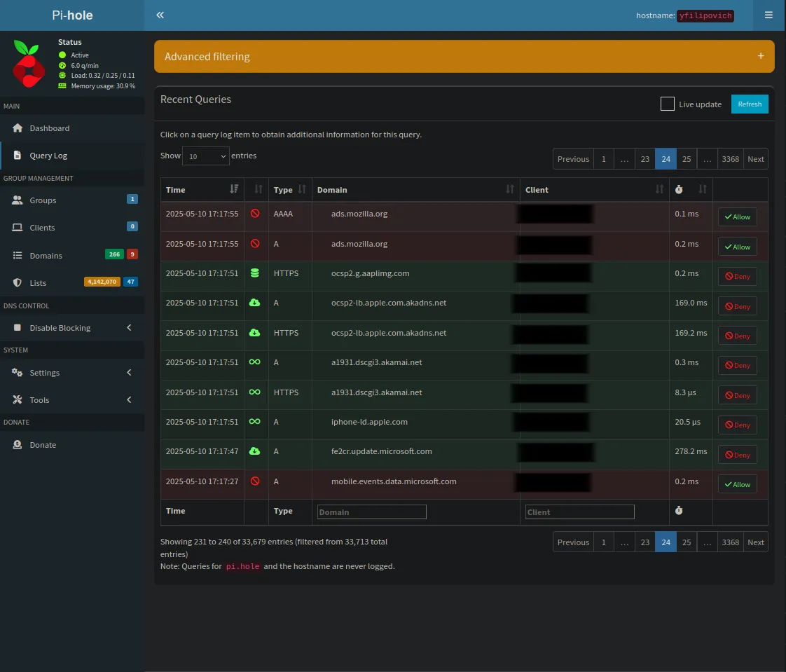The image size is (786, 672).
Task: Click the Query Log document icon
Action: pyautogui.click(x=18, y=155)
